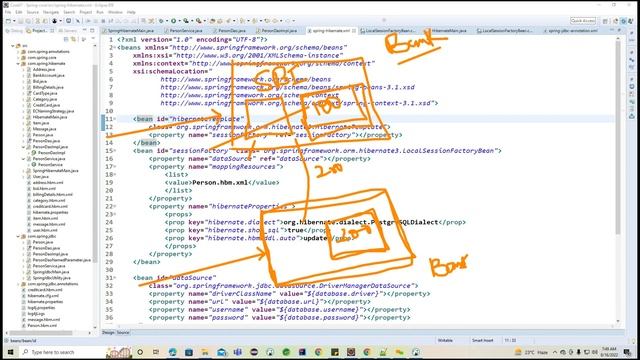Open the Edit menu
Image resolution: width=640 pixels, height=360 pixels.
coord(19,12)
